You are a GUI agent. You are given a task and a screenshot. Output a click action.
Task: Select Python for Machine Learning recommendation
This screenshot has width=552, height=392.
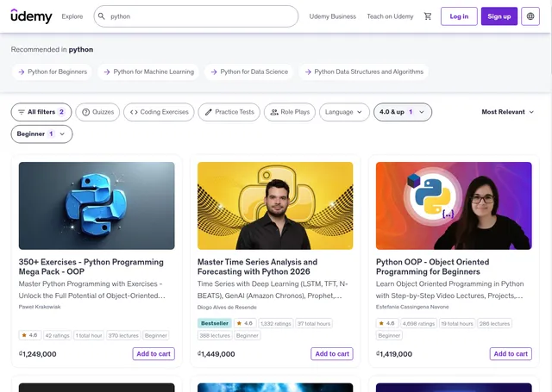(148, 72)
